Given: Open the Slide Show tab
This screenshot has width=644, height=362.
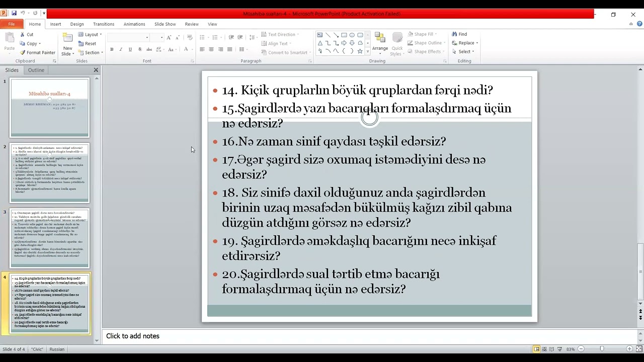Looking at the screenshot, I should coord(165,24).
